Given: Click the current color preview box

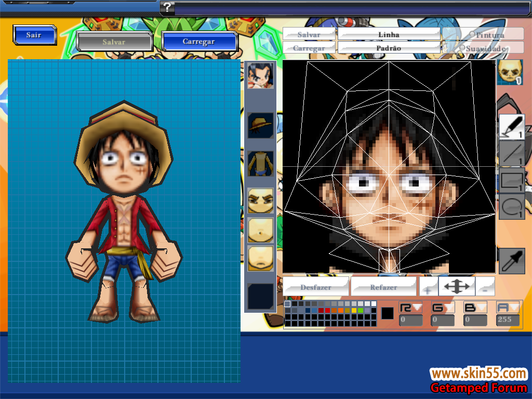Looking at the screenshot, I should (x=387, y=313).
